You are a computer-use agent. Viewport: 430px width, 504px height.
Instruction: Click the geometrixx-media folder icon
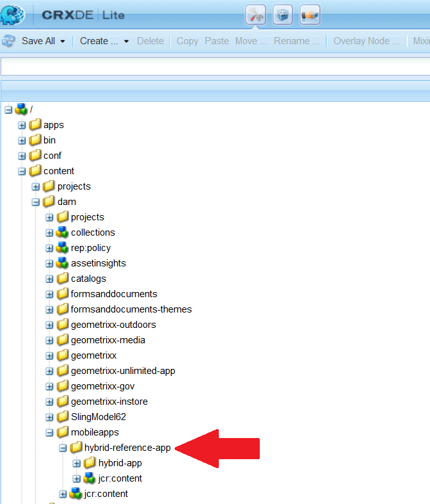[63, 340]
